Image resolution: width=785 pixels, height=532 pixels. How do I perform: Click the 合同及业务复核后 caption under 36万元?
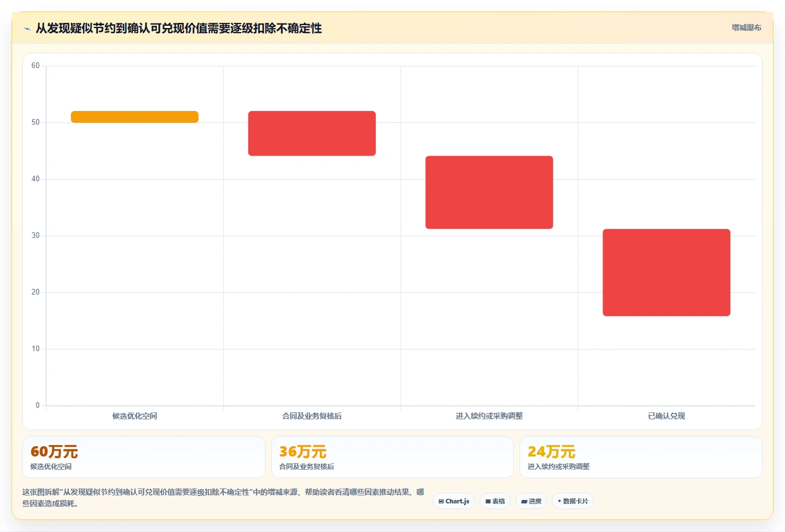[307, 467]
